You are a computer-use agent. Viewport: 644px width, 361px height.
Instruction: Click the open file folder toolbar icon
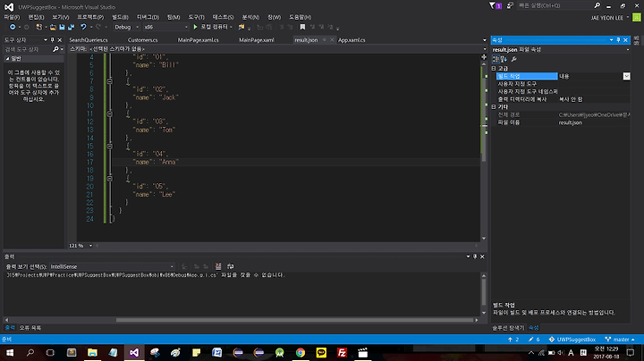[53, 27]
